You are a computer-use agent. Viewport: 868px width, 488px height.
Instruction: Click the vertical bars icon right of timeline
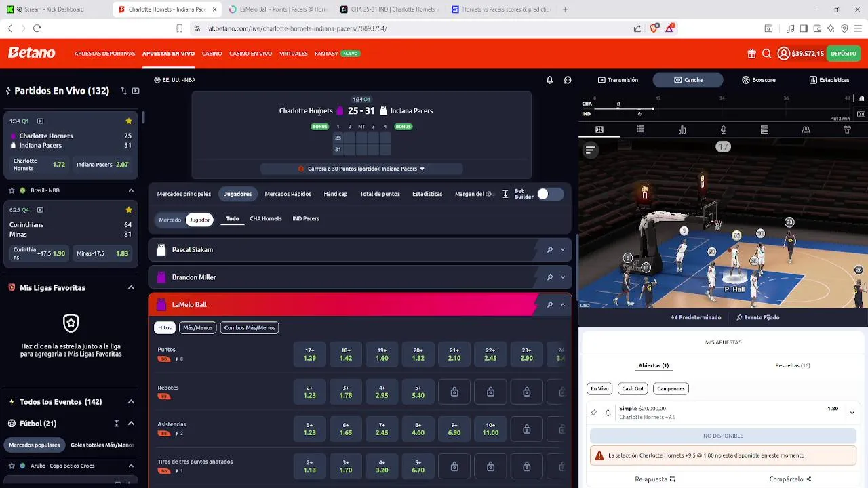click(861, 99)
